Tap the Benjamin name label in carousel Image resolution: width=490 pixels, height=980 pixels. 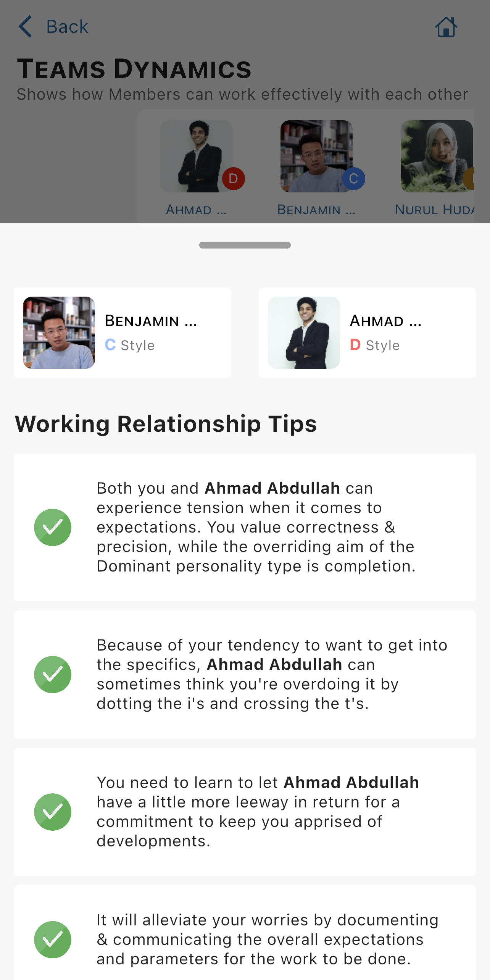tap(316, 210)
